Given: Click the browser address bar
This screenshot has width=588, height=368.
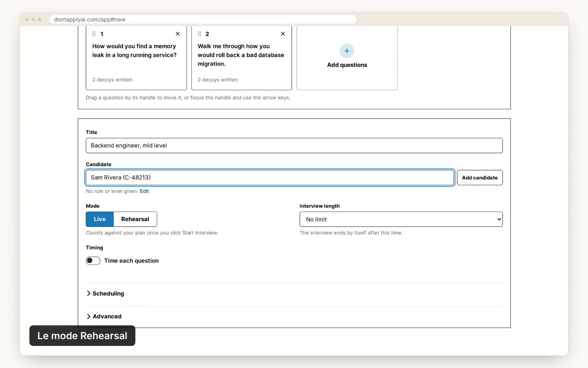Looking at the screenshot, I should point(203,19).
